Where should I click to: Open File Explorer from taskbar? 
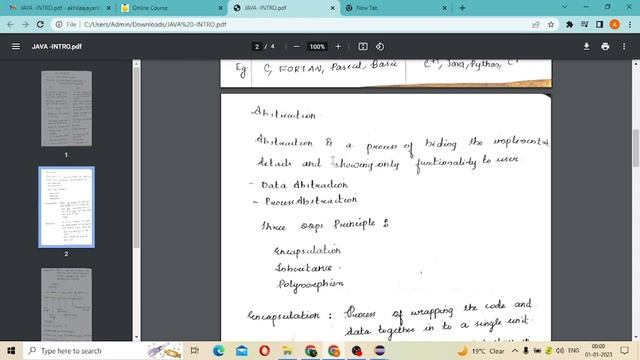click(288, 351)
